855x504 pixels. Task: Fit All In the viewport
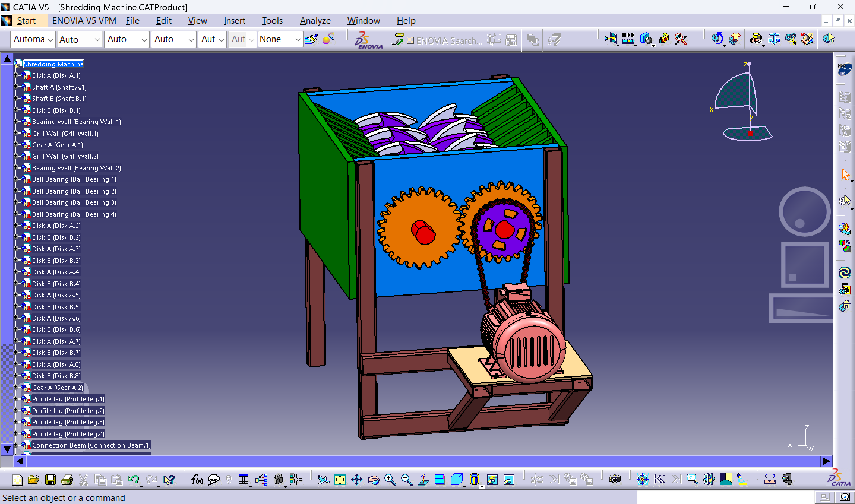[x=340, y=479]
